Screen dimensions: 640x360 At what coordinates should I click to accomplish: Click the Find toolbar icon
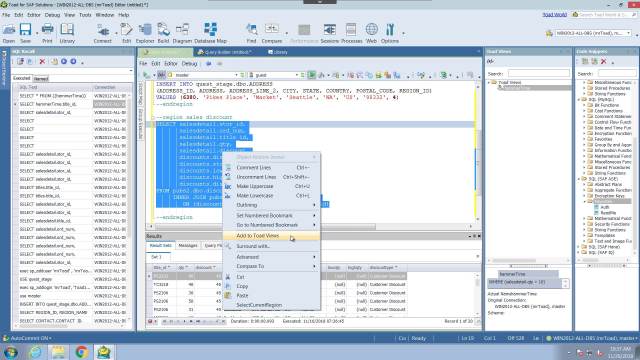[251, 33]
